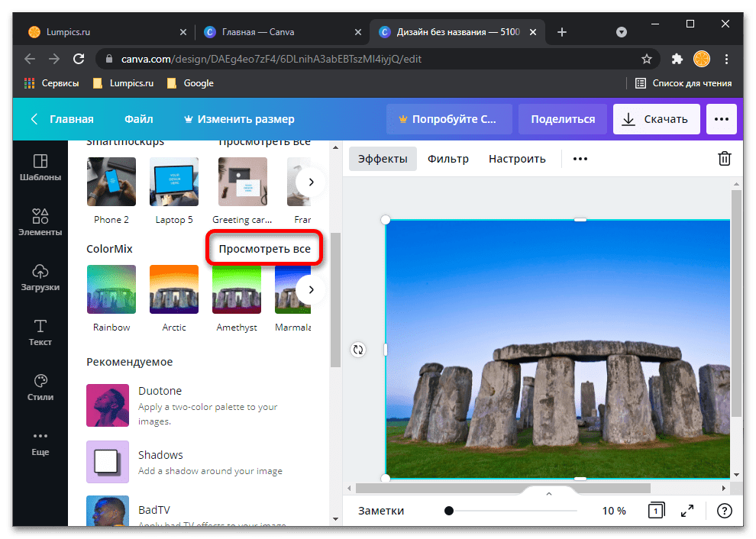This screenshot has width=756, height=539.
Task: Click Попробуйте Canva Pro button
Action: 449,119
